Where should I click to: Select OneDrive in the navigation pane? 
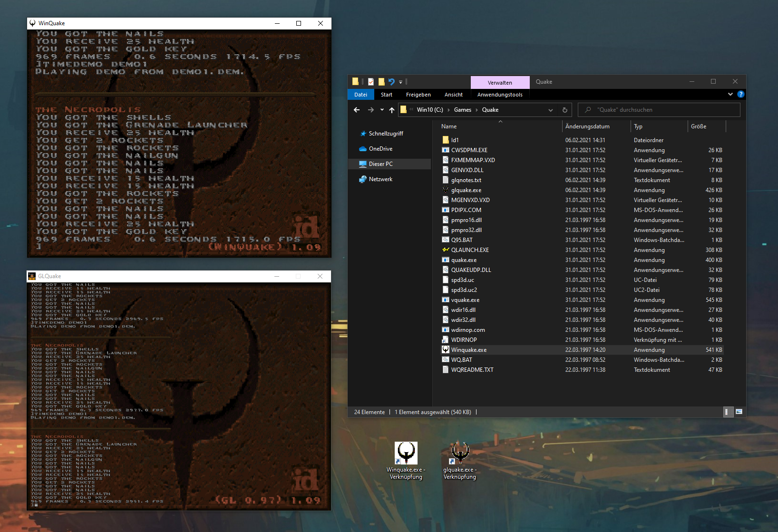(x=380, y=149)
